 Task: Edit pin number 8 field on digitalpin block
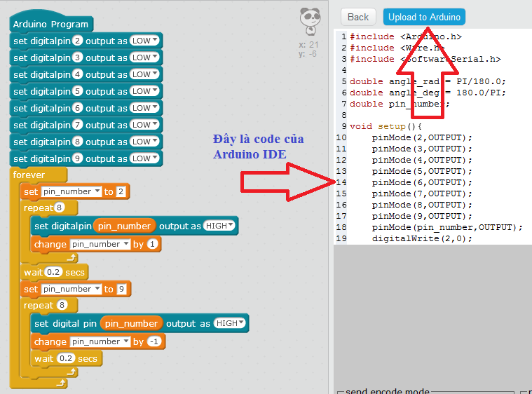coord(77,142)
